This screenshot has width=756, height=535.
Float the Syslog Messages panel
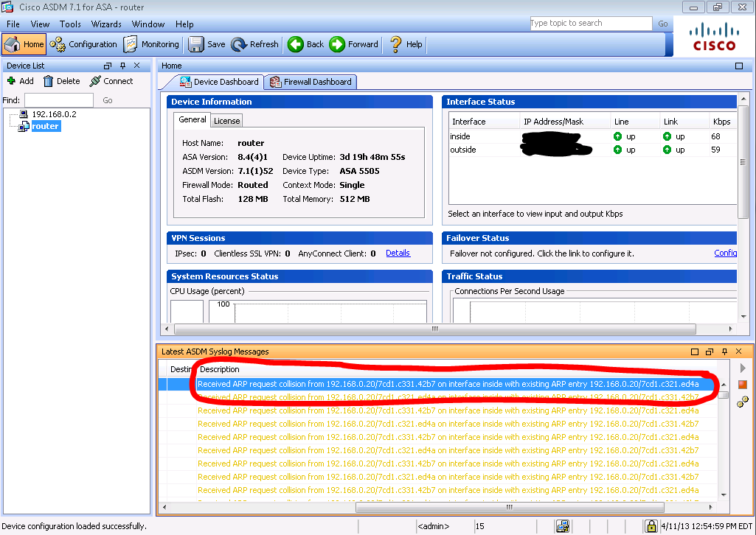coord(710,352)
